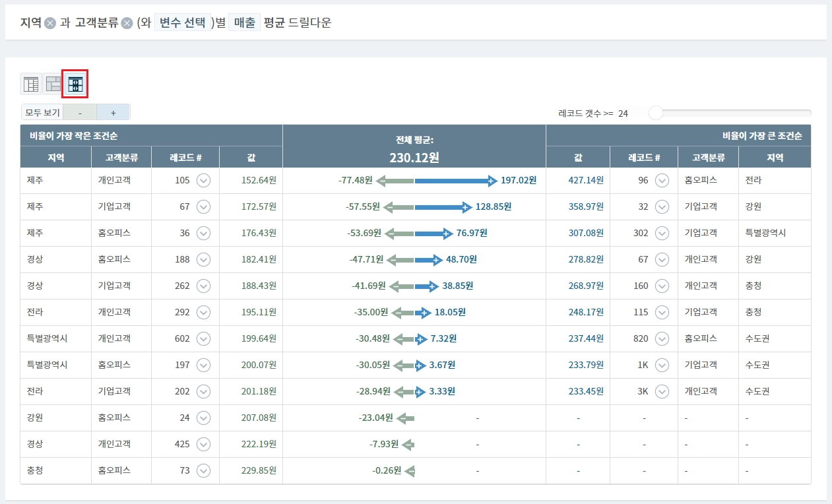This screenshot has height=504, width=832.
Task: Remove the 지역 variable with its x icon
Action: click(50, 23)
